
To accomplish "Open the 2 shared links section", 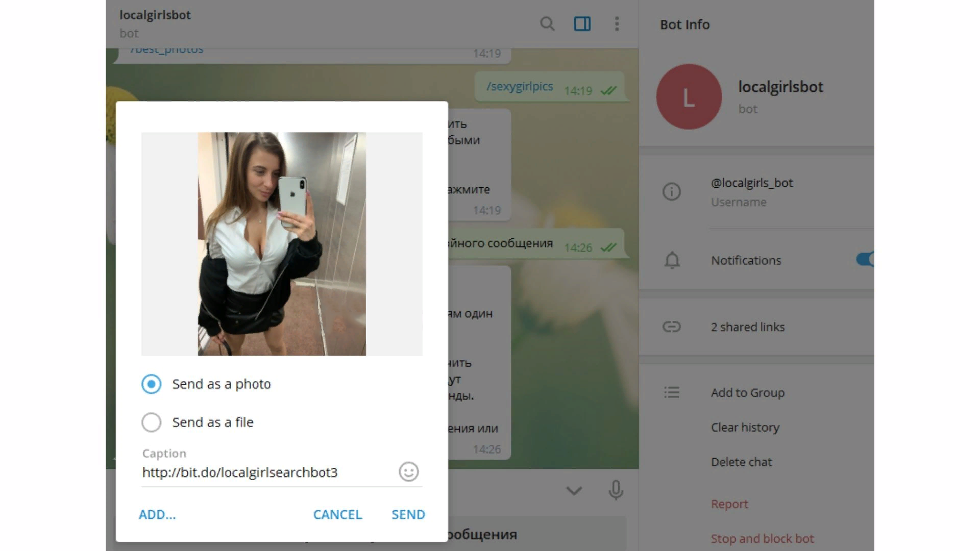I will click(x=747, y=327).
